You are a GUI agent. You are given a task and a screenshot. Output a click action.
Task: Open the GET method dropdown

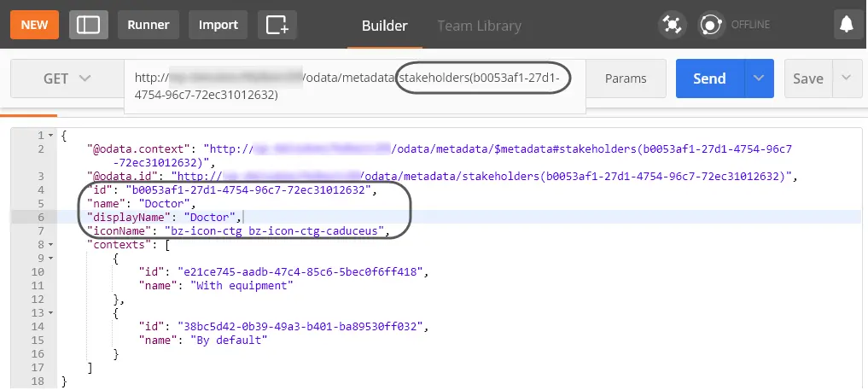click(67, 79)
